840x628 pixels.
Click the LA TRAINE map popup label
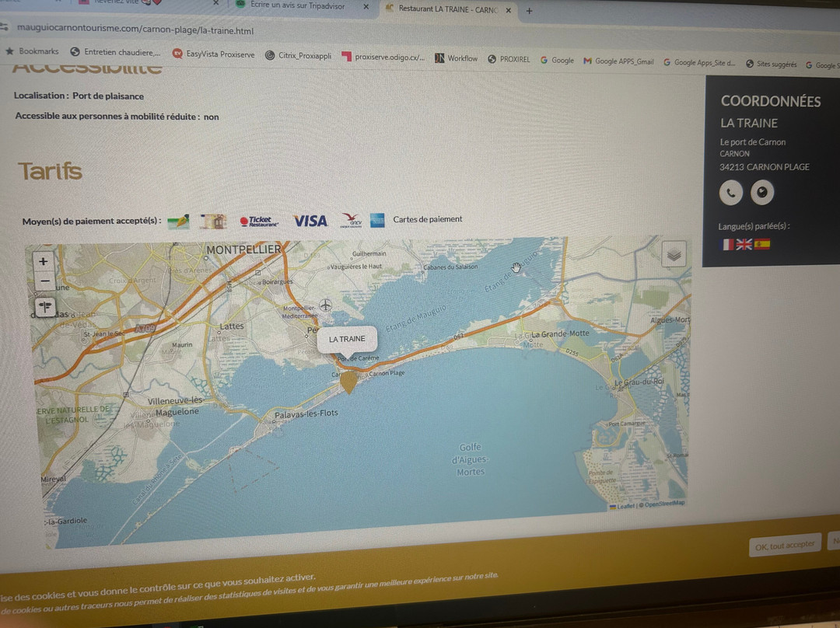pos(347,339)
